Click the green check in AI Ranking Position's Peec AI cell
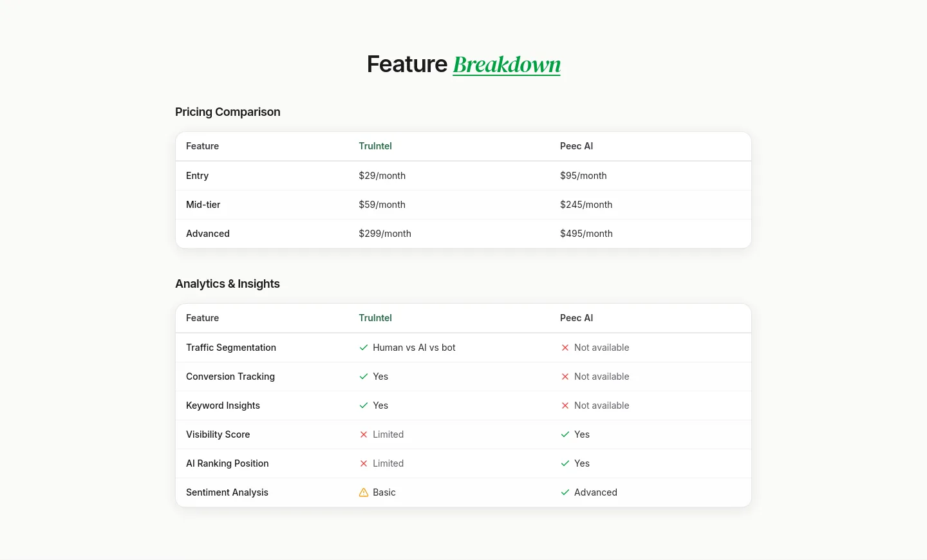 pyautogui.click(x=565, y=463)
